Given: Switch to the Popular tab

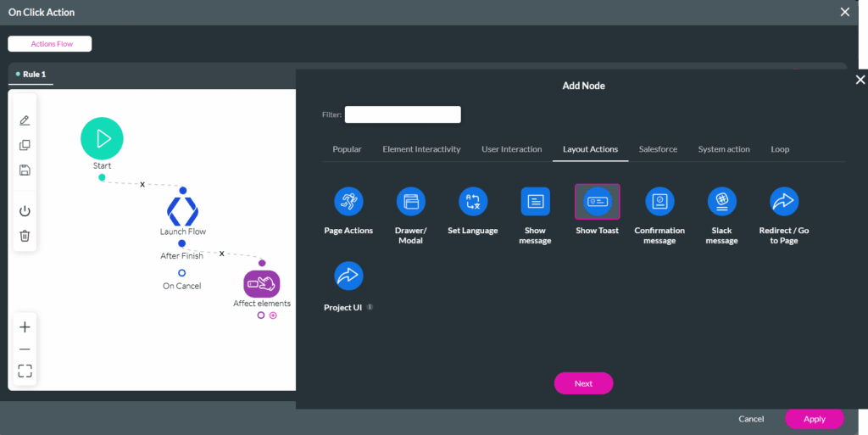Looking at the screenshot, I should point(347,149).
